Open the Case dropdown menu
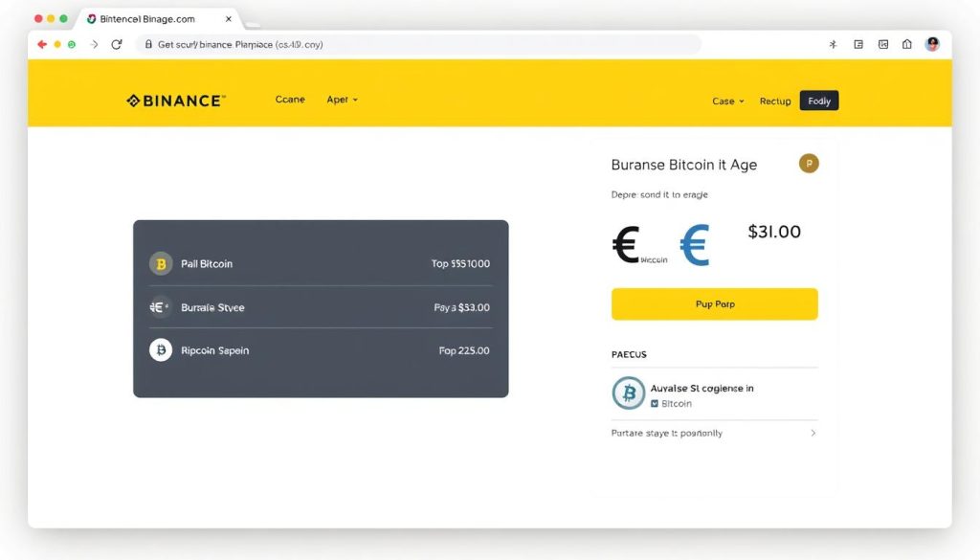This screenshot has height=560, width=980. tap(728, 101)
